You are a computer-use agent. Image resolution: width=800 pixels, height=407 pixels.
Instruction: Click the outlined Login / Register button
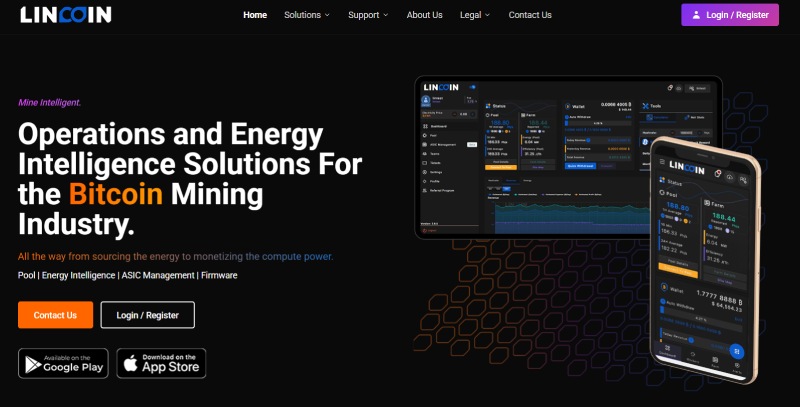147,315
